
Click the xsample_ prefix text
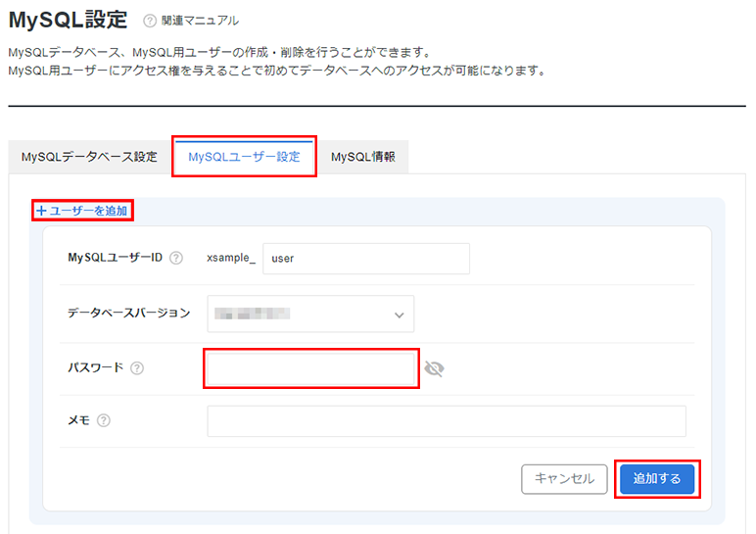(231, 258)
